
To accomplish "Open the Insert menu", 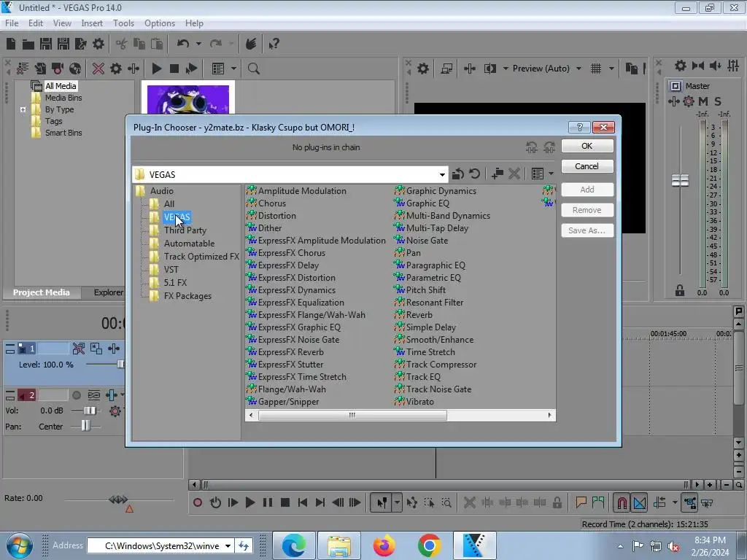I will pos(91,23).
